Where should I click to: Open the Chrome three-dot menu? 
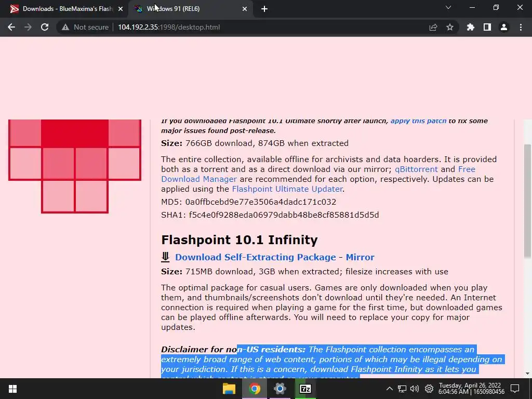point(521,27)
